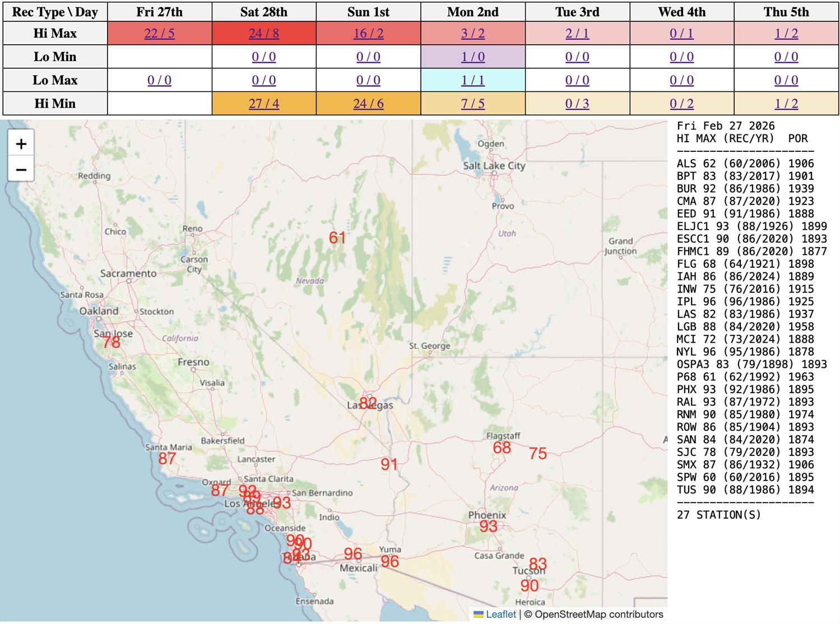Open Hi Min 7 / 5 Monday link
This screenshot has height=624, width=840.
pos(472,104)
